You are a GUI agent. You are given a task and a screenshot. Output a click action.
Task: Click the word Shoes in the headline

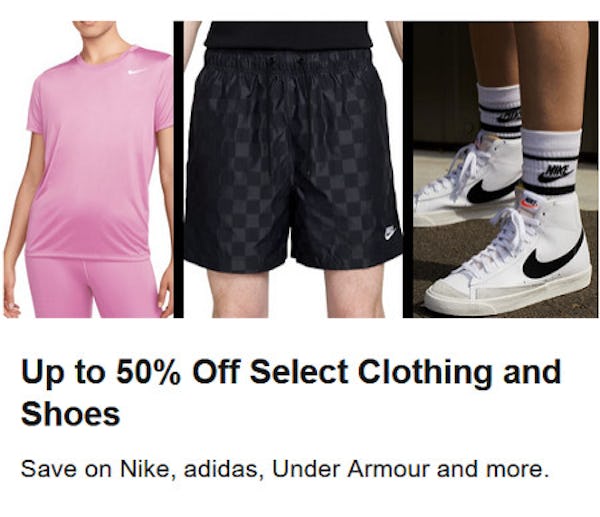click(x=71, y=414)
